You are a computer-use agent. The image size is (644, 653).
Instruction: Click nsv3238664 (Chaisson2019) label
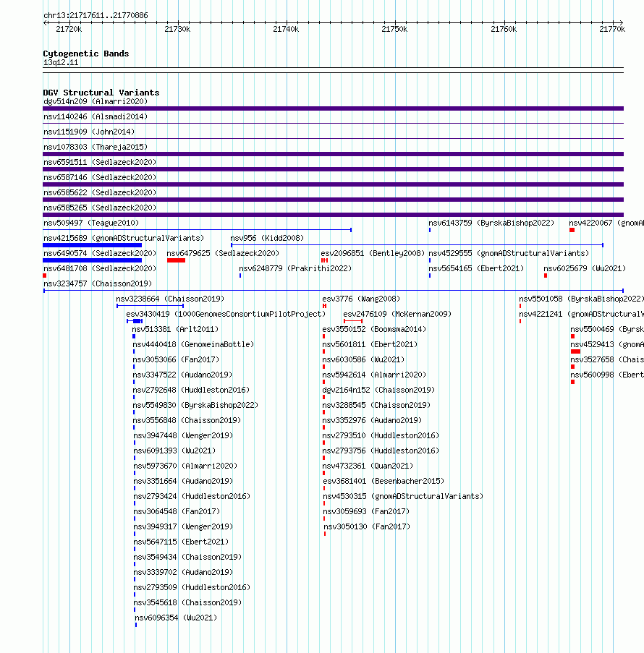pyautogui.click(x=170, y=299)
